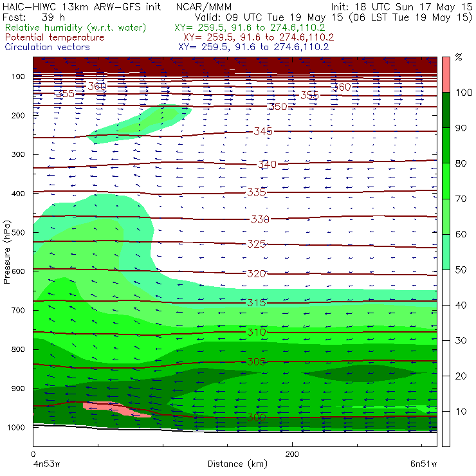Pick the bright green 70–80% colorbar segment
The width and height of the screenshot is (476, 476).
coord(446,181)
